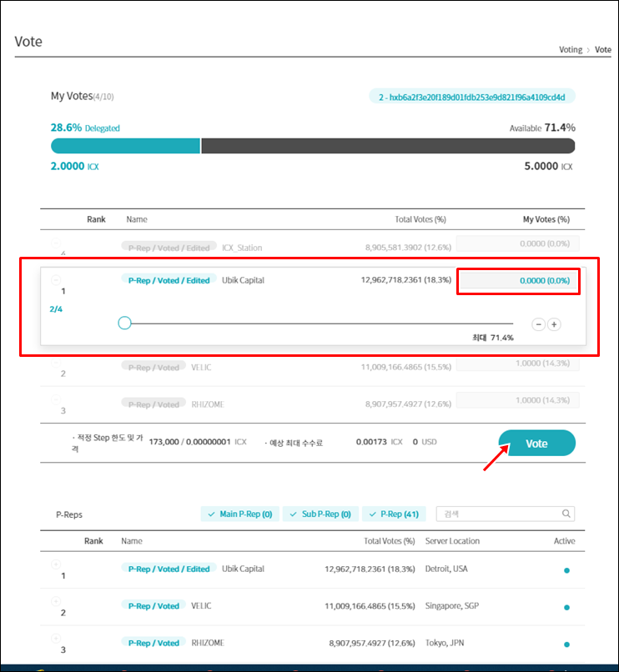619x672 pixels.
Task: Click the active status dot for Ubik Capital
Action: (x=566, y=570)
